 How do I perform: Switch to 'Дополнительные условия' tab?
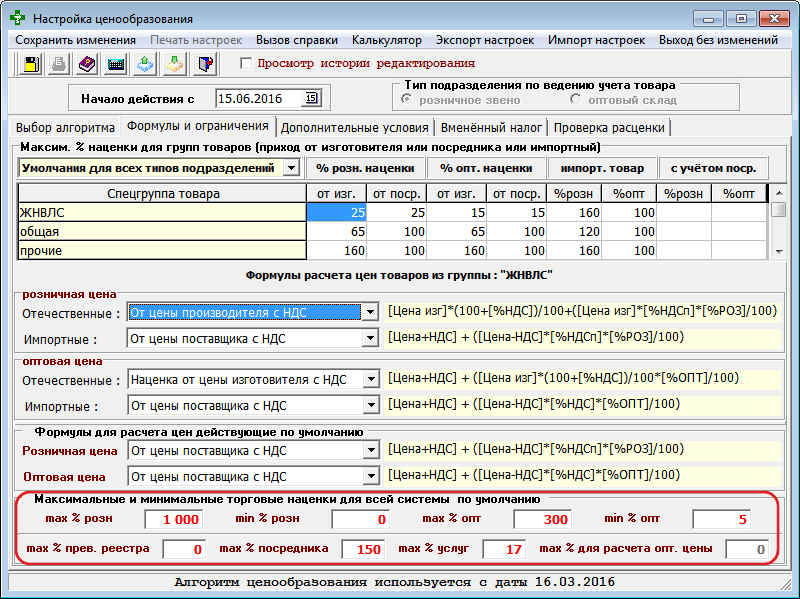pos(354,128)
